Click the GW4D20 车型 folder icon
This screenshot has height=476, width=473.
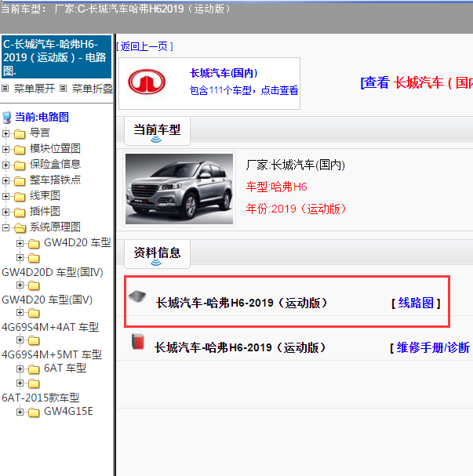34,243
